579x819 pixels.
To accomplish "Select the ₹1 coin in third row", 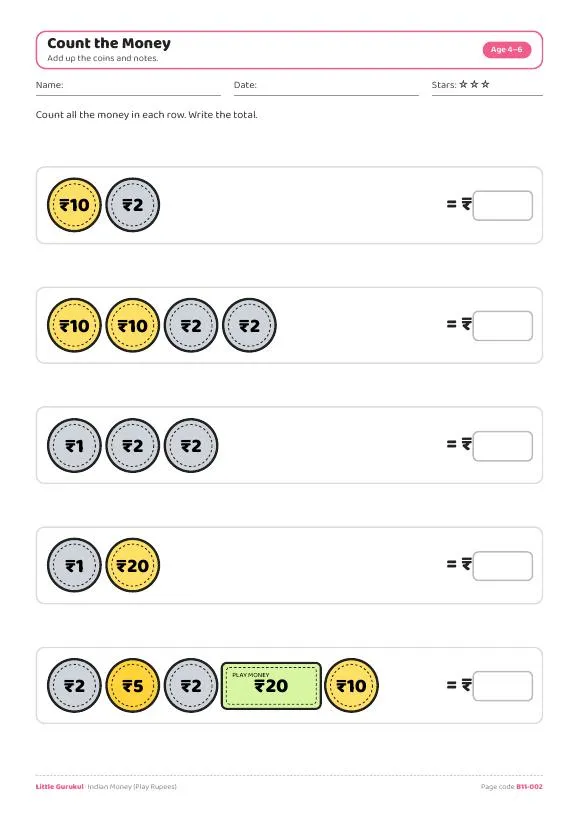I will (x=74, y=446).
